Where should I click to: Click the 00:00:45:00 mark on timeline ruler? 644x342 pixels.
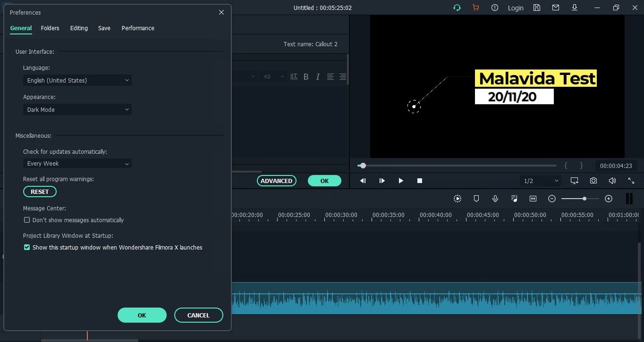click(x=483, y=215)
